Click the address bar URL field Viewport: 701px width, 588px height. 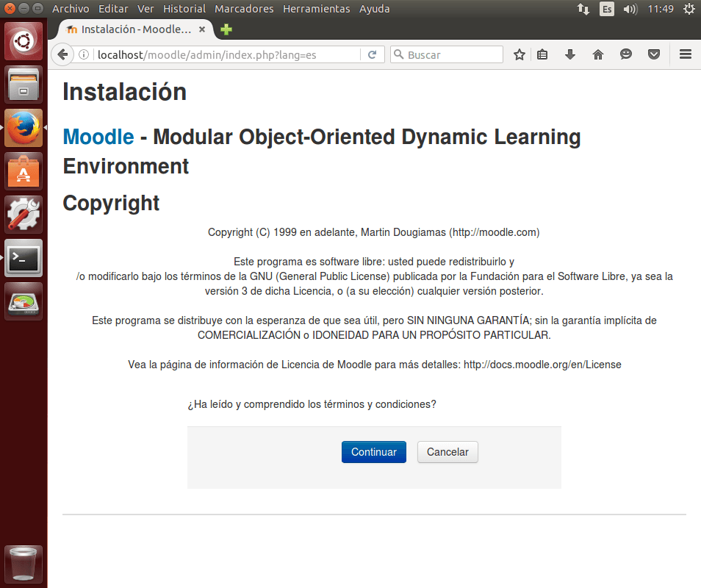tap(227, 54)
